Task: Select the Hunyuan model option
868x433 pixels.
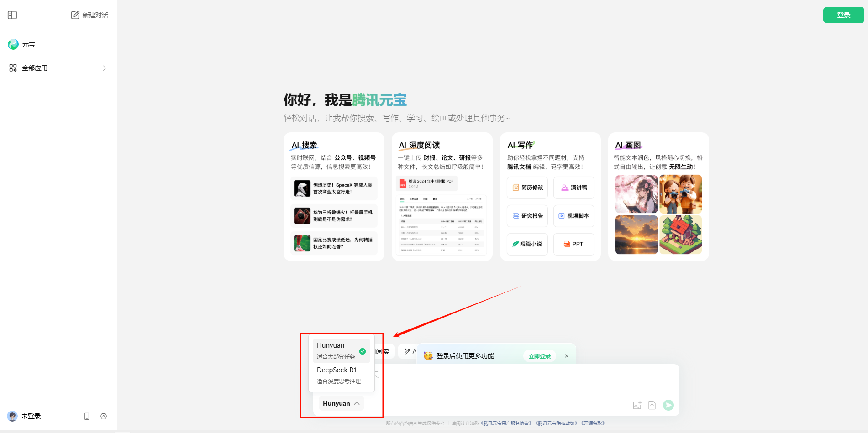Action: pos(342,350)
